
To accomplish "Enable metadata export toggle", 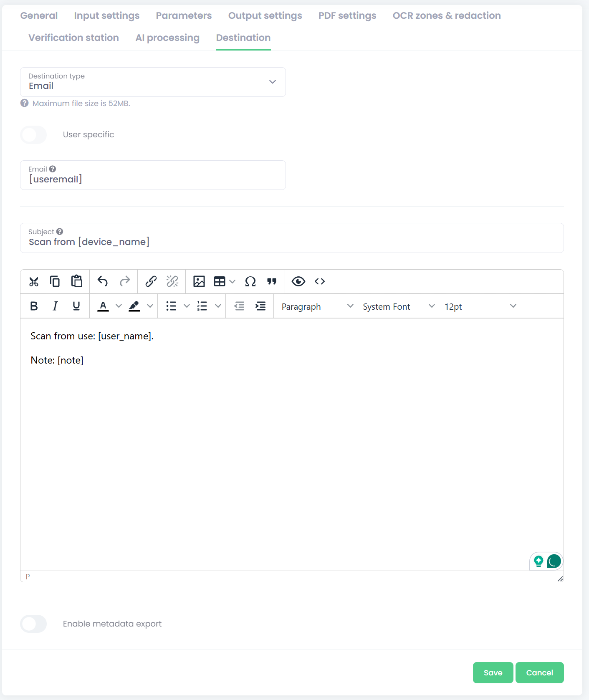I will point(34,624).
